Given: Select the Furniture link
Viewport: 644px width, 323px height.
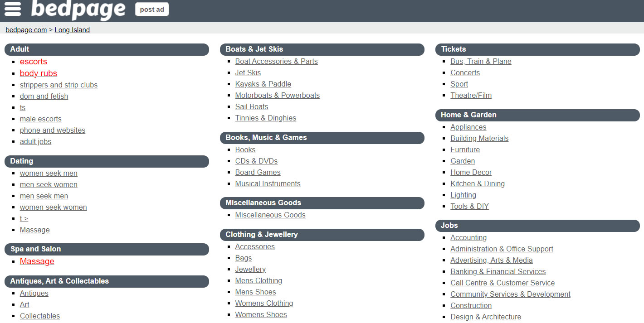Looking at the screenshot, I should 465,149.
